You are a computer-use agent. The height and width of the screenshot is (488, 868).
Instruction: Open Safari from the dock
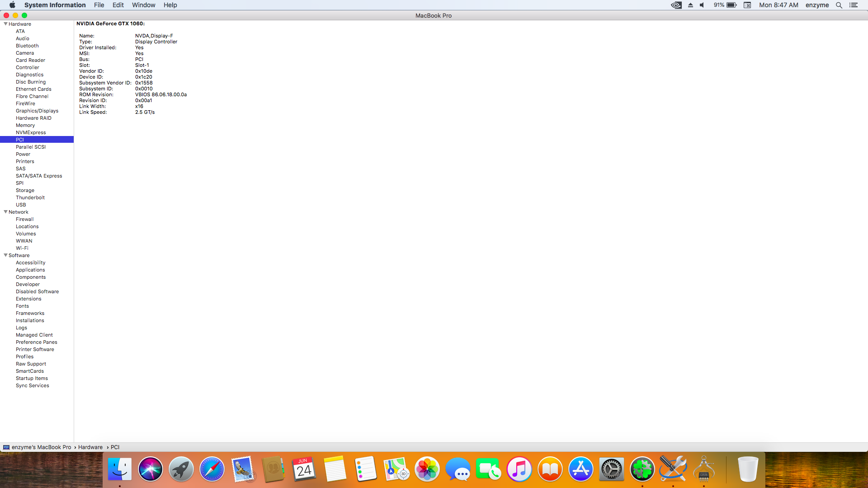coord(212,469)
